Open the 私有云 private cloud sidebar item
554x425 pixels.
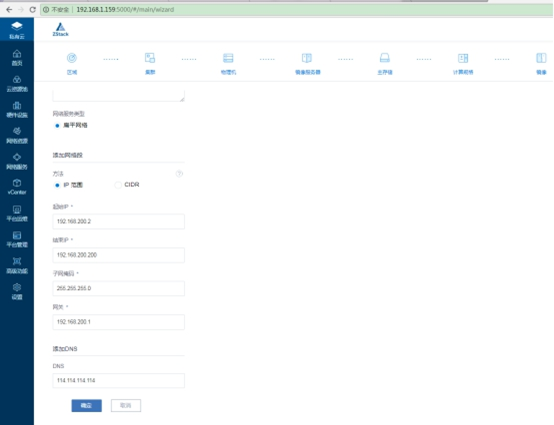[17, 30]
